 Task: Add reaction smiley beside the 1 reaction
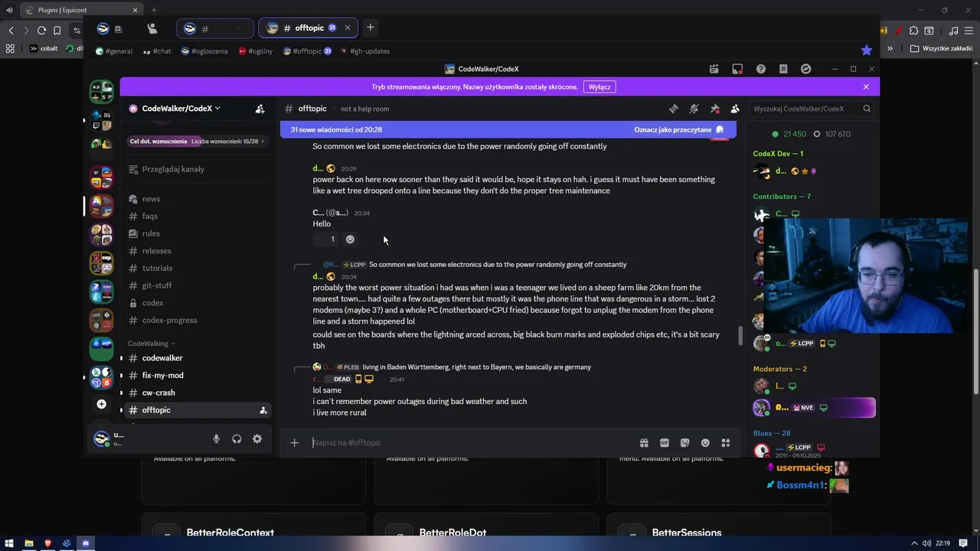pos(350,240)
